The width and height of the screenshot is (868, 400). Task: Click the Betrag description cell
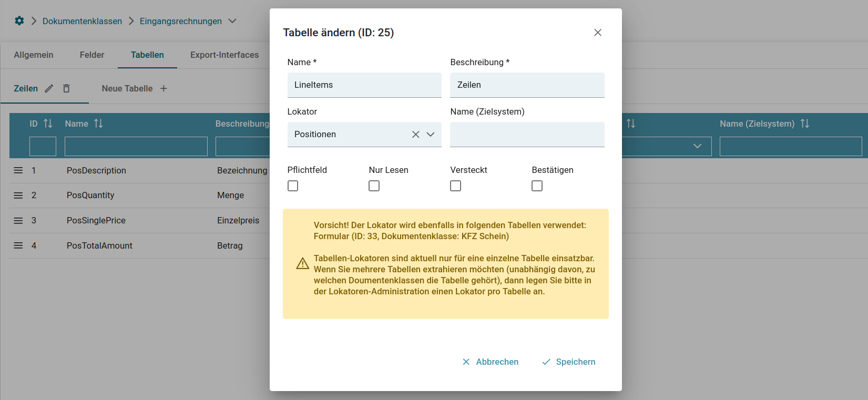pos(230,245)
